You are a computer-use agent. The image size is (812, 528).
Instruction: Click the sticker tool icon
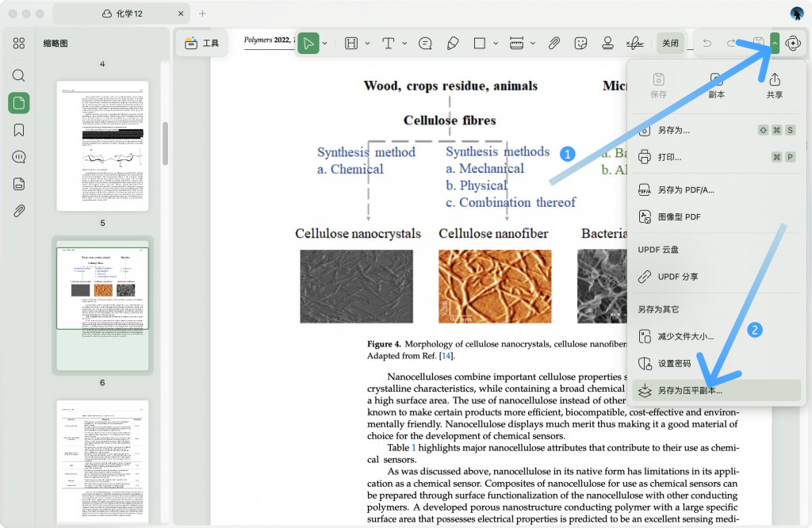(x=581, y=43)
